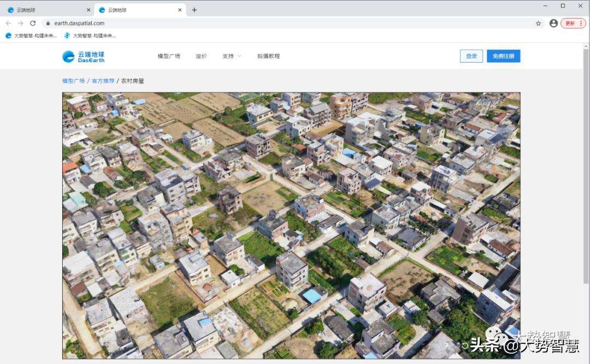Go to the 定价 pricing page

coord(201,56)
